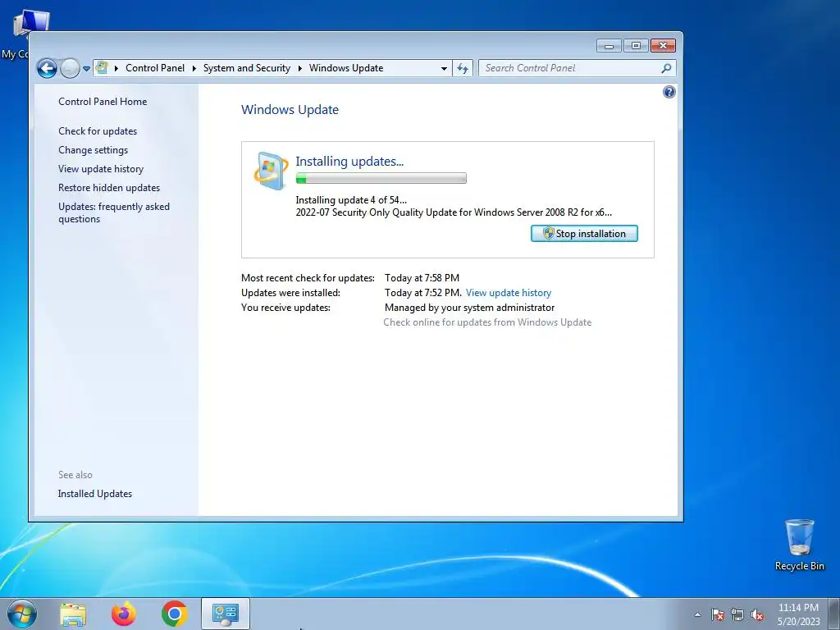Open Updates: frequently asked questions
Viewport: 840px width, 630px height.
(113, 212)
